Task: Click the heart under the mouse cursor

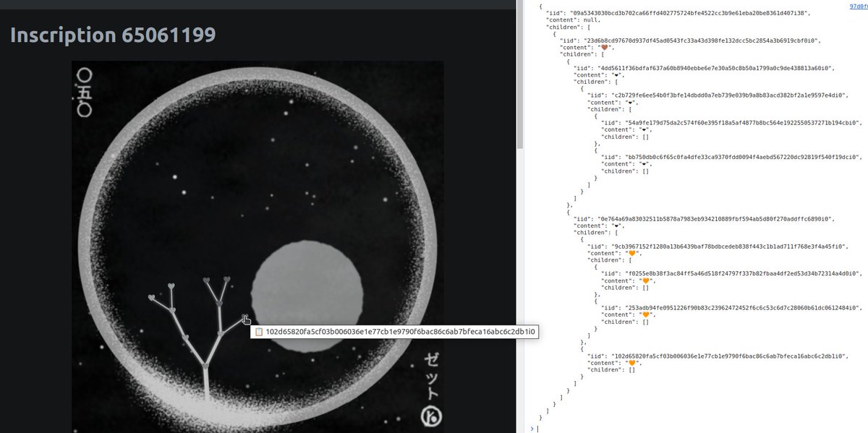Action: (244, 315)
